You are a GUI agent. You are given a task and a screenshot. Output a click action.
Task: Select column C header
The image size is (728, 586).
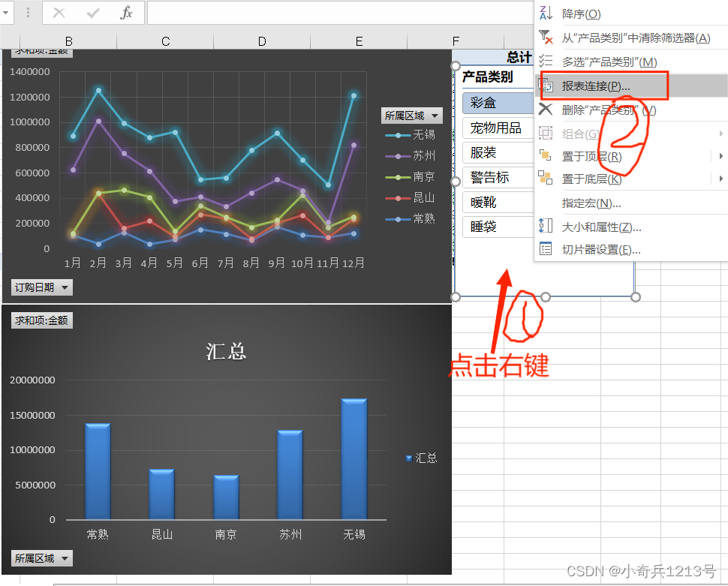point(165,41)
